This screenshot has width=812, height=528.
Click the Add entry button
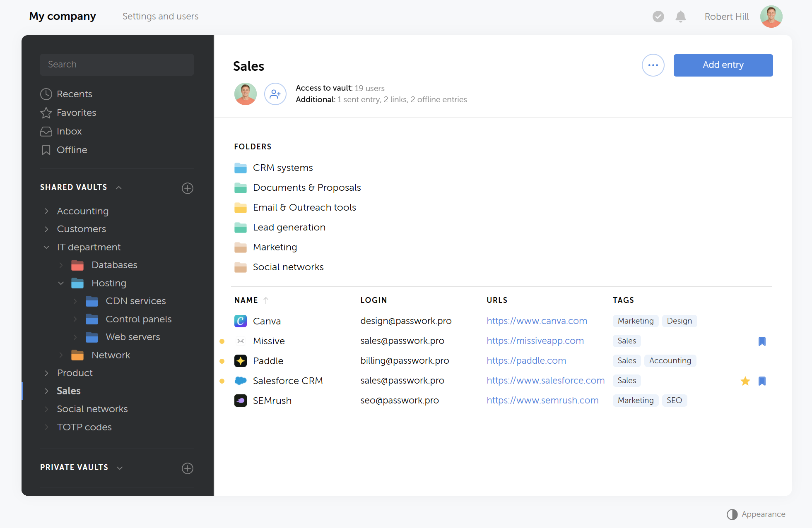[723, 65]
